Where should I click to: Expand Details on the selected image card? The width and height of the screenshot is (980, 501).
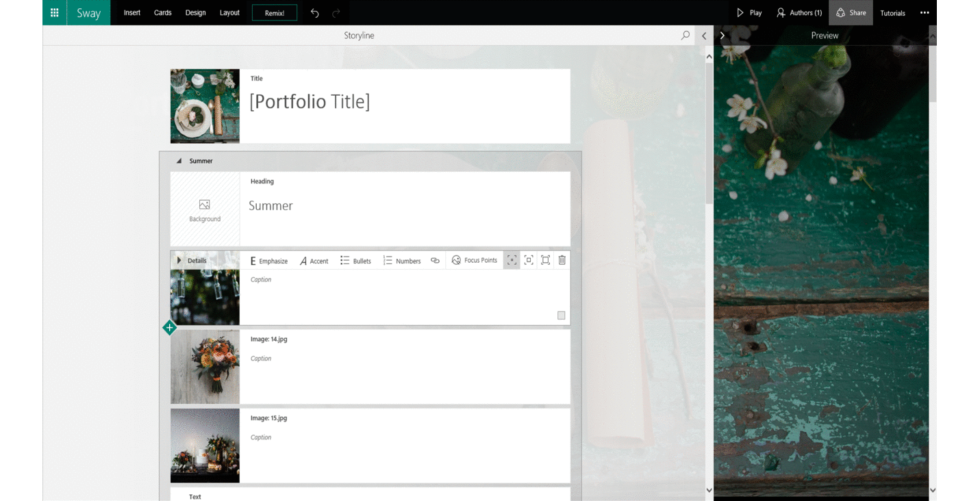point(179,260)
